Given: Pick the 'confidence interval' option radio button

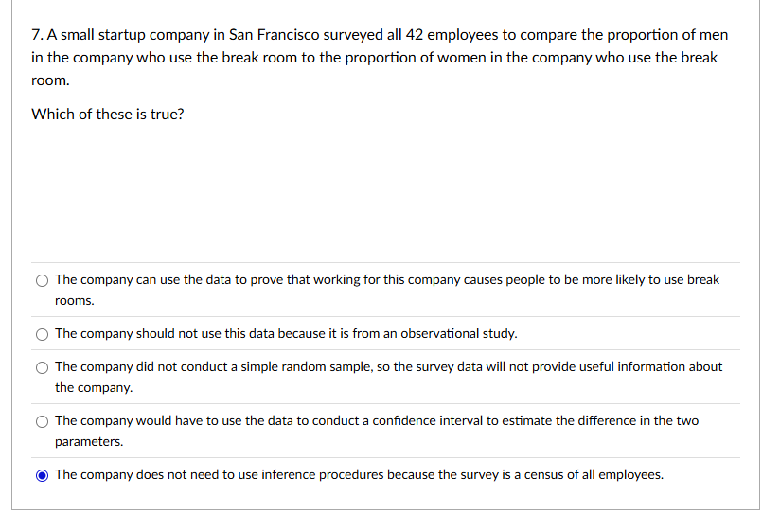Looking at the screenshot, I should click(43, 422).
